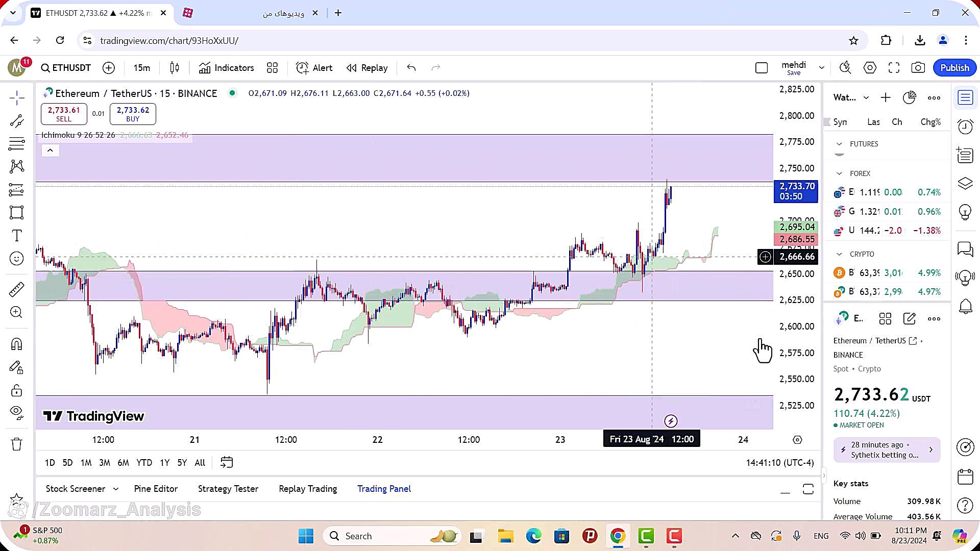Open the go to date picker
The image size is (980, 551).
tap(227, 463)
